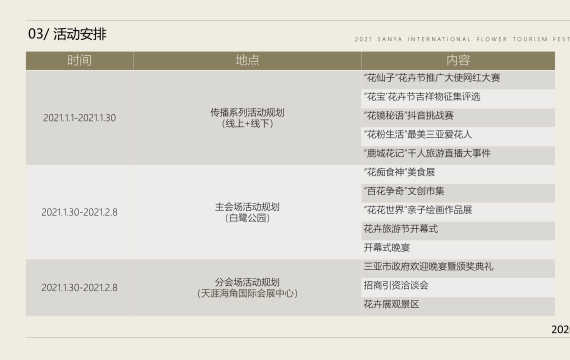Click the 分会场活动规划 天涯海角 cell
The image size is (570, 360).
pyautogui.click(x=247, y=288)
